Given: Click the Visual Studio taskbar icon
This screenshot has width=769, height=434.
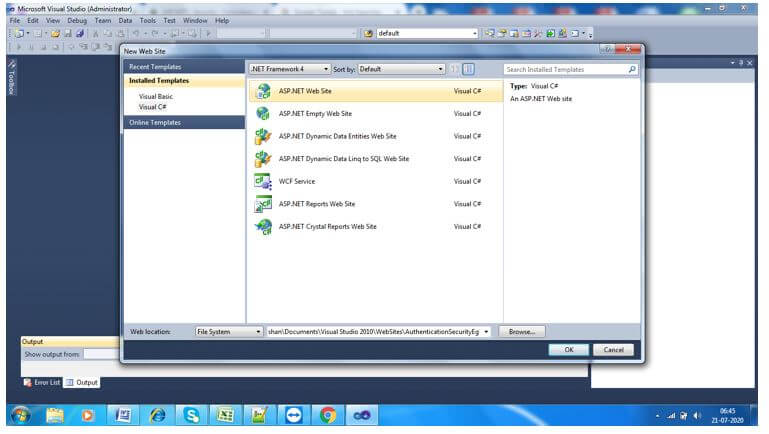Looking at the screenshot, I should (362, 415).
